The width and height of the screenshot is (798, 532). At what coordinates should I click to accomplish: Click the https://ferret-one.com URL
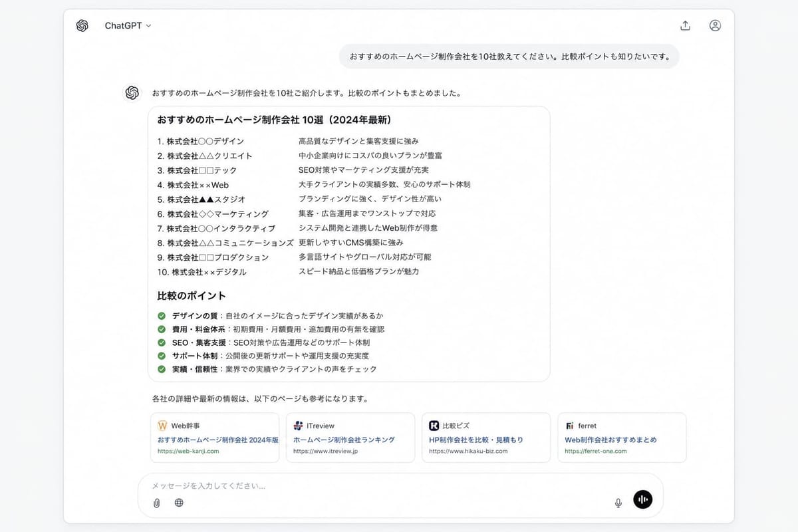[596, 451]
